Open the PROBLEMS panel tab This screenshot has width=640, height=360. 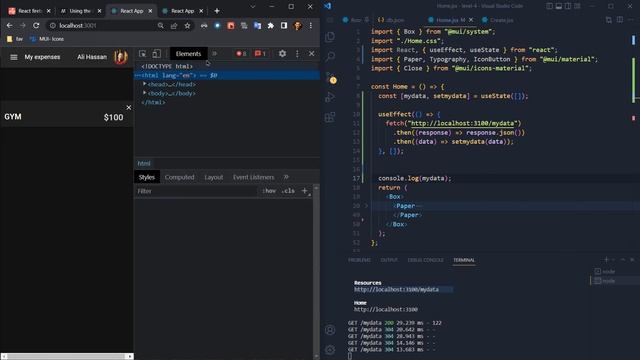[x=359, y=260]
